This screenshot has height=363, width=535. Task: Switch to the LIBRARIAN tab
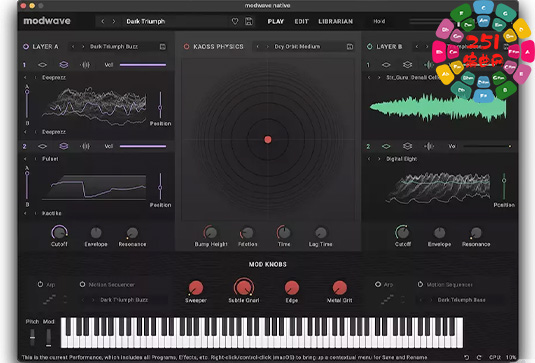point(336,21)
